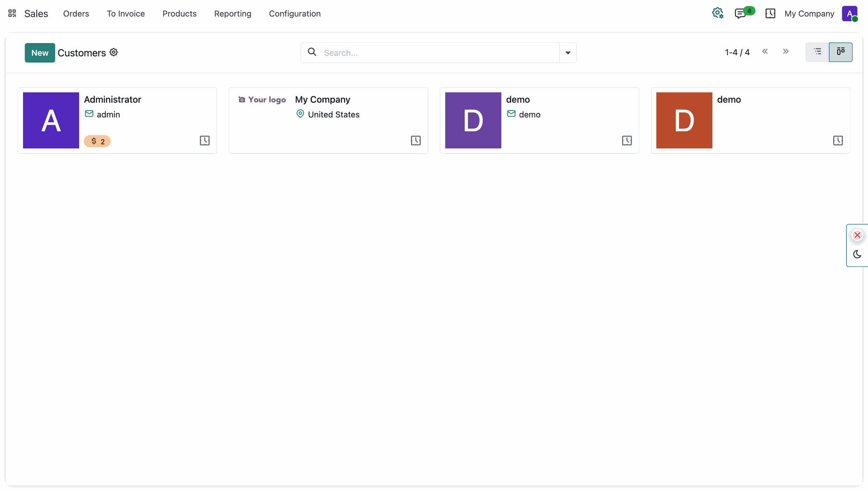Image resolution: width=868 pixels, height=491 pixels.
Task: Open activity clock on My Company card
Action: tap(416, 140)
